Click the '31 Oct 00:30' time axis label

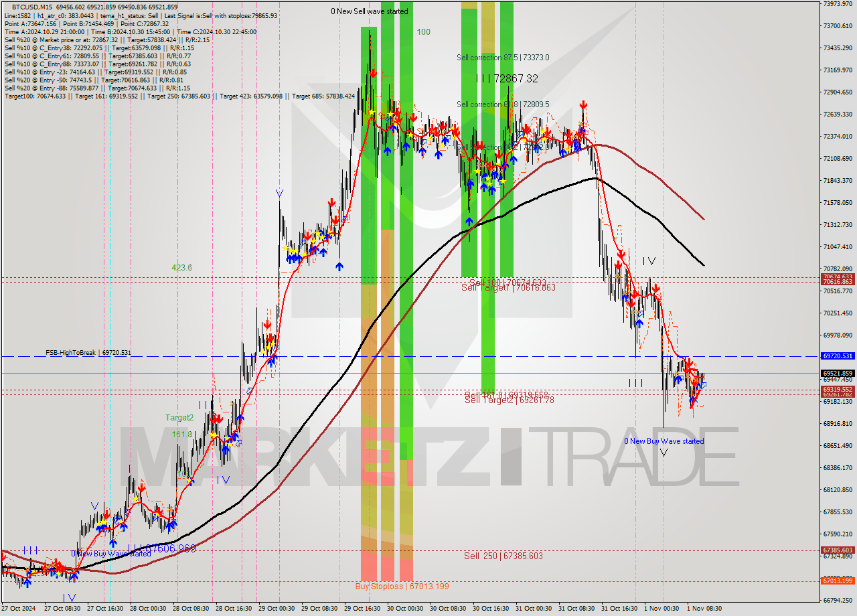pyautogui.click(x=533, y=609)
